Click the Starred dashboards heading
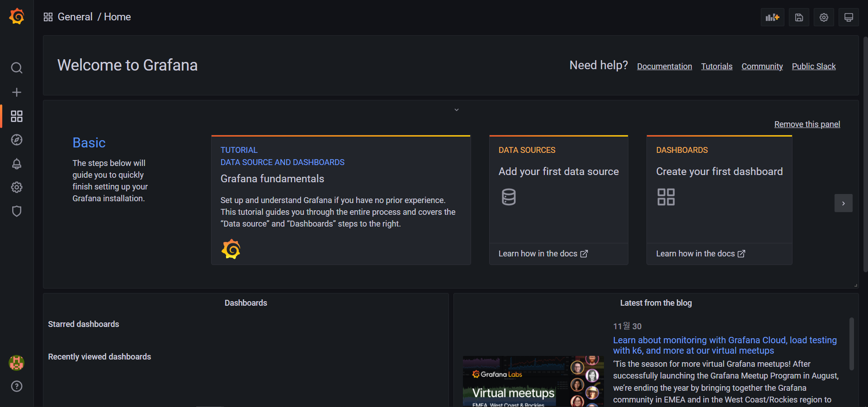 (x=84, y=324)
